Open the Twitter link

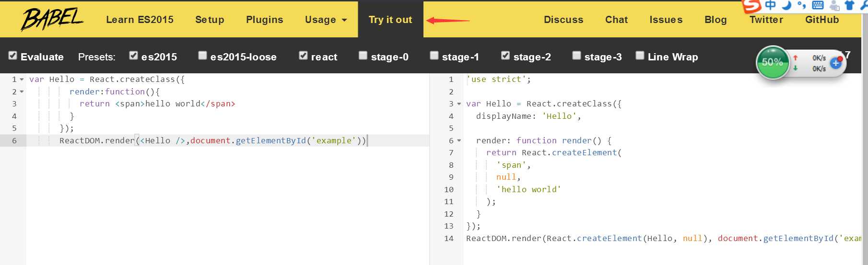point(766,20)
